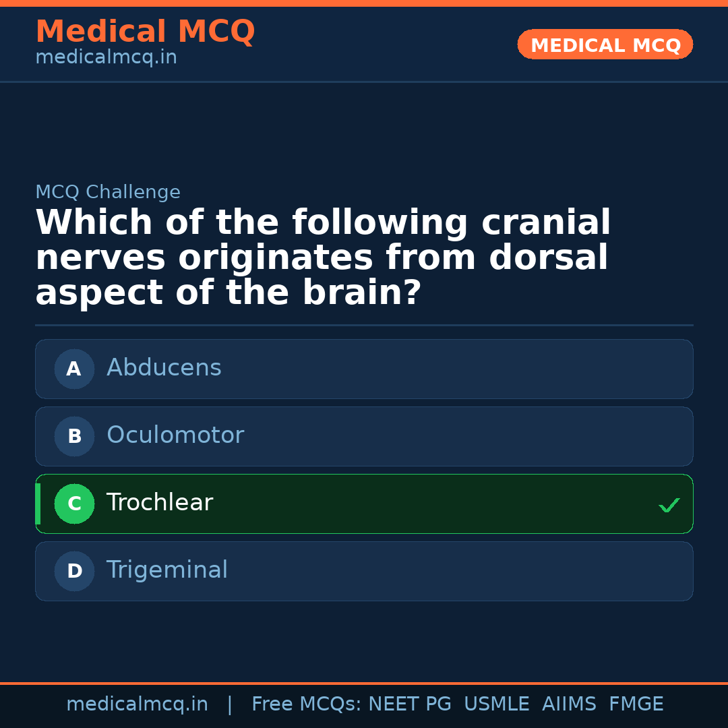Click the circular D badge icon
Image resolution: width=728 pixels, height=728 pixels.
click(x=74, y=571)
